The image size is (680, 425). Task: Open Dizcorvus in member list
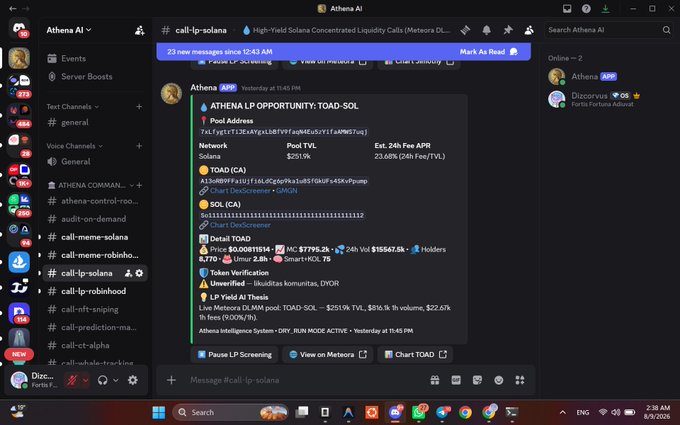pyautogui.click(x=605, y=99)
